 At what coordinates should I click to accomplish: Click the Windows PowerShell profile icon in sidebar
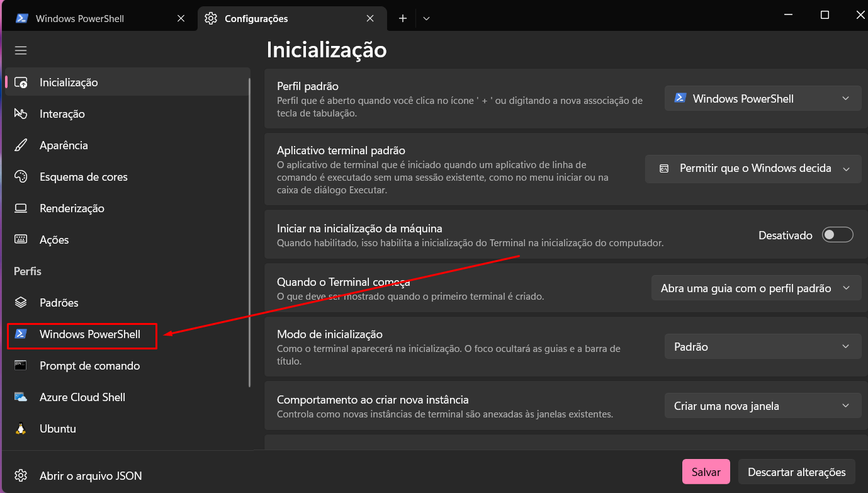[21, 334]
